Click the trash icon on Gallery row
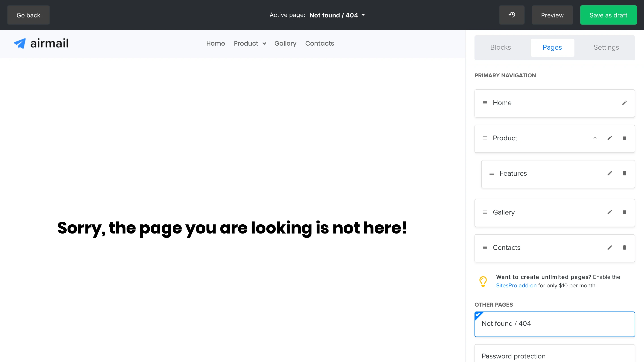 click(624, 212)
